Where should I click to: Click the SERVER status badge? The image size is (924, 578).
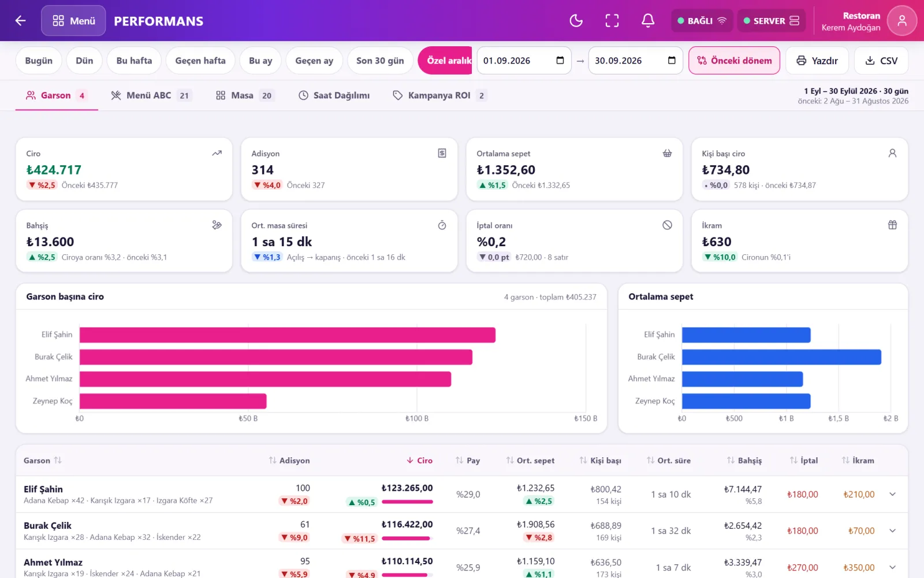[771, 21]
